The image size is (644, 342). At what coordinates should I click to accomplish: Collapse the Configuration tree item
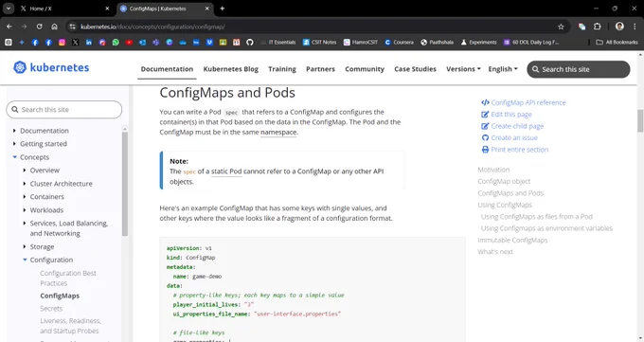(25, 260)
